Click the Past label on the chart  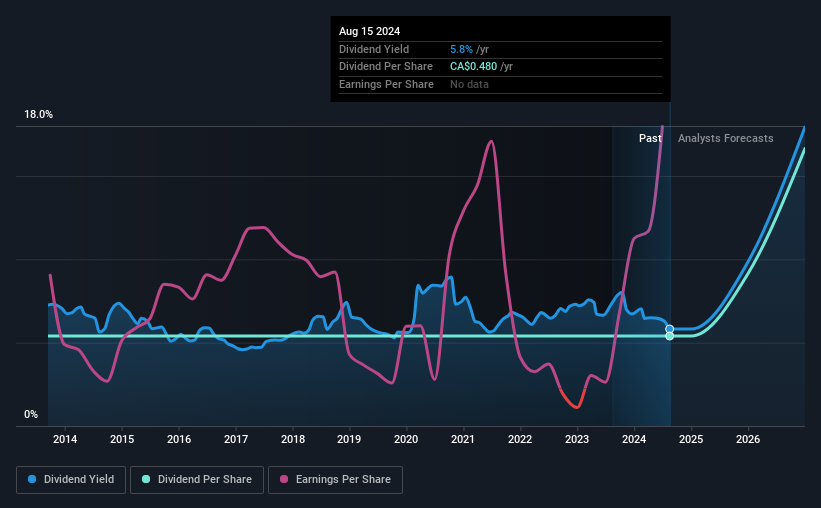pos(650,138)
